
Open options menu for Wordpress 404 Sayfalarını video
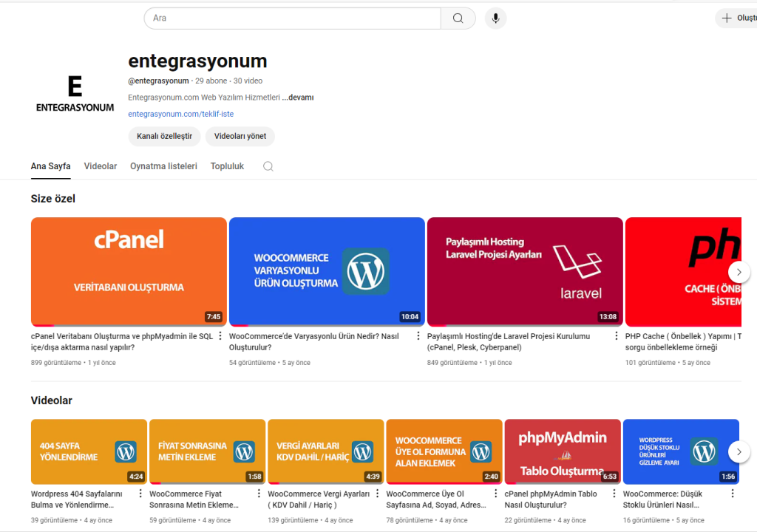tap(140, 494)
